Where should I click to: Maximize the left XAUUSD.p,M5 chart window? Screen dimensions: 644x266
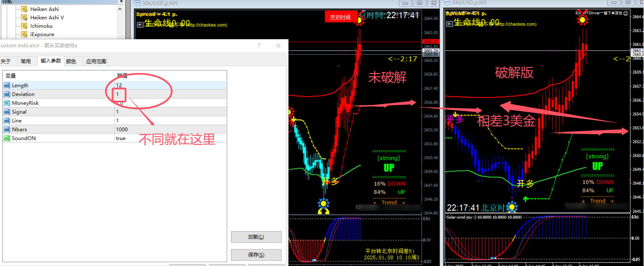420,3
